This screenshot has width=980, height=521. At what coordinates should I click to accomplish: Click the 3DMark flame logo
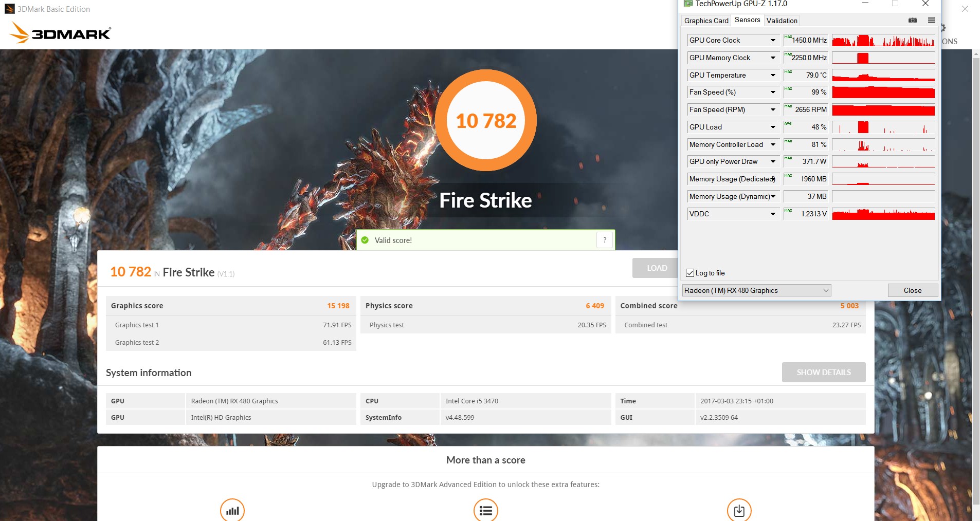click(x=20, y=33)
